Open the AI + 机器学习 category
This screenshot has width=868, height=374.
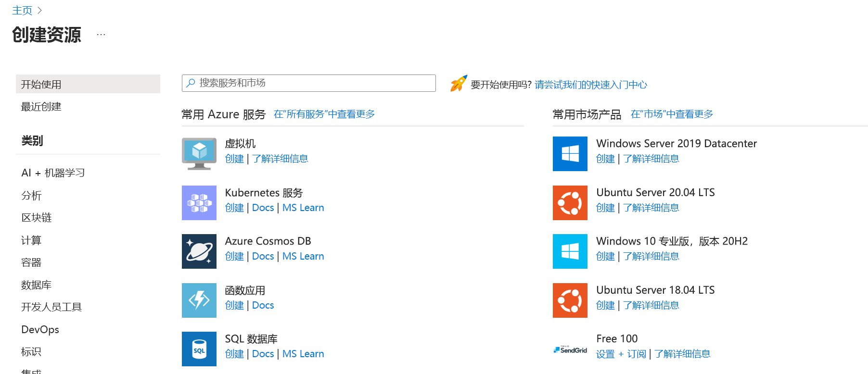click(53, 173)
